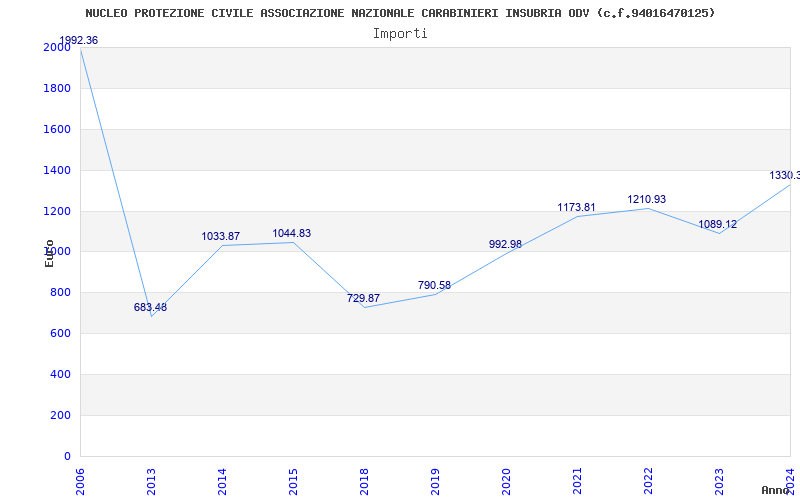Click the 1992.36 data point label
This screenshot has height=500, width=800.
pyautogui.click(x=78, y=40)
